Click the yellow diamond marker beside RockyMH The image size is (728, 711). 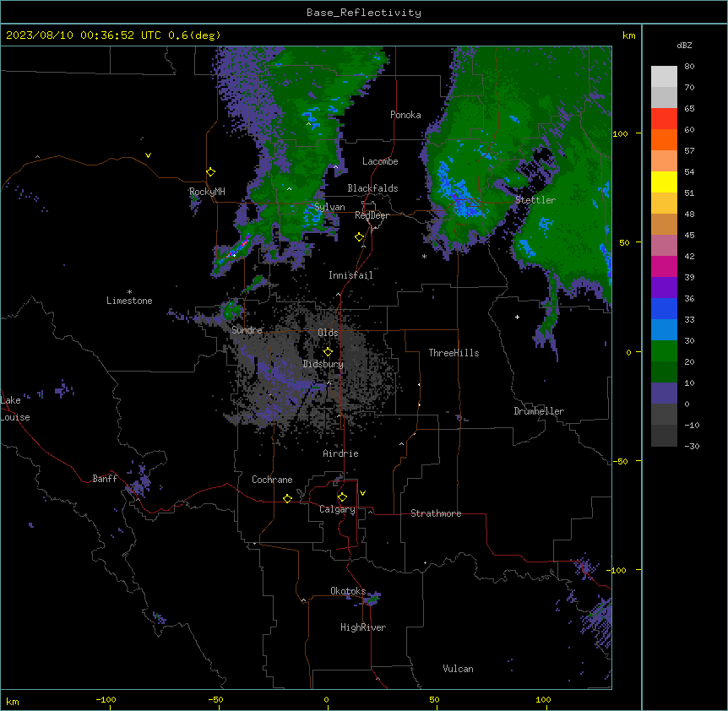211,172
